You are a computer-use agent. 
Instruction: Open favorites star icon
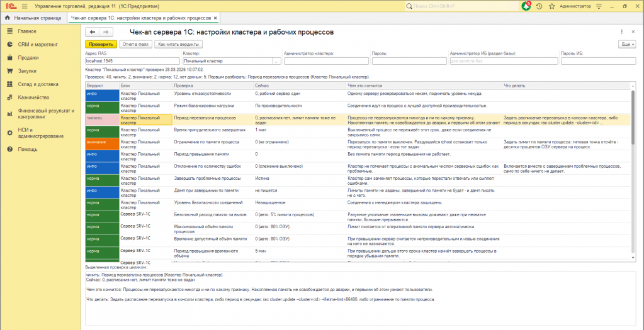click(551, 6)
